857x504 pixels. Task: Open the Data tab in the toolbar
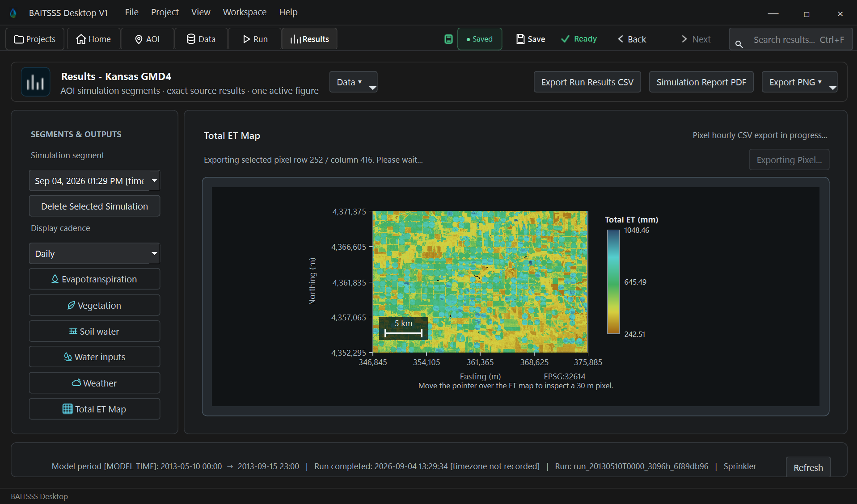coord(201,39)
